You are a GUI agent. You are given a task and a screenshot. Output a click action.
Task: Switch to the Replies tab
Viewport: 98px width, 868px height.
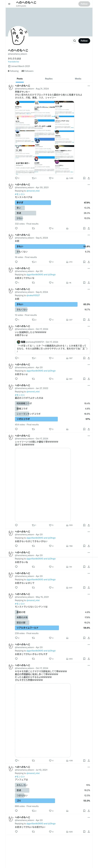click(49, 79)
